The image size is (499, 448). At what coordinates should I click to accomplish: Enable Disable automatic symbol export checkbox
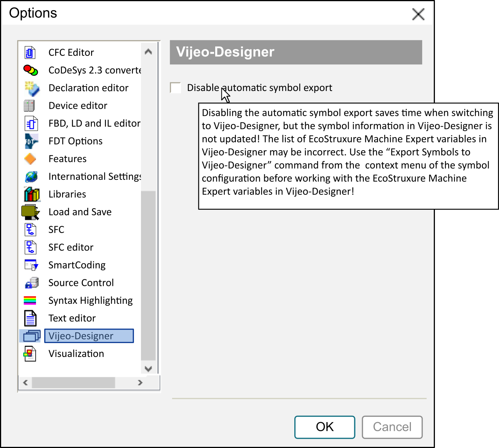175,88
